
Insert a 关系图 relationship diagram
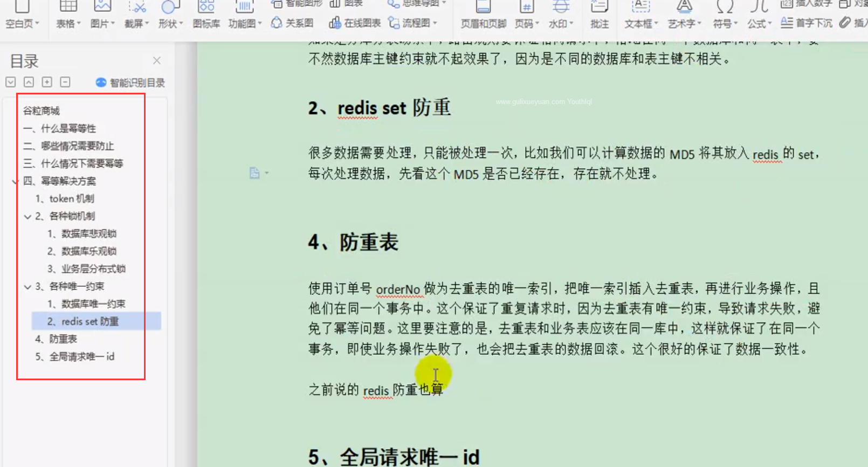pos(292,23)
